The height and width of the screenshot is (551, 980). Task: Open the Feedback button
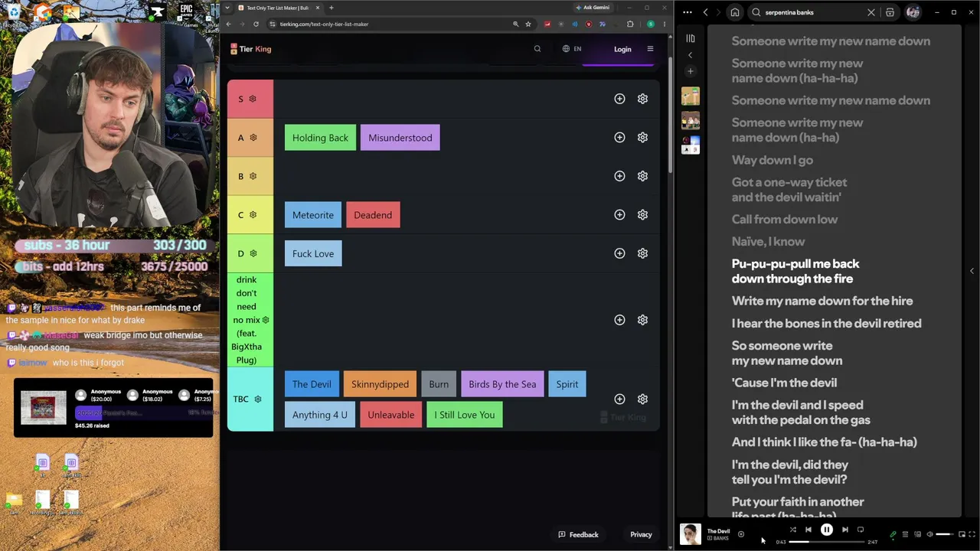pos(578,535)
